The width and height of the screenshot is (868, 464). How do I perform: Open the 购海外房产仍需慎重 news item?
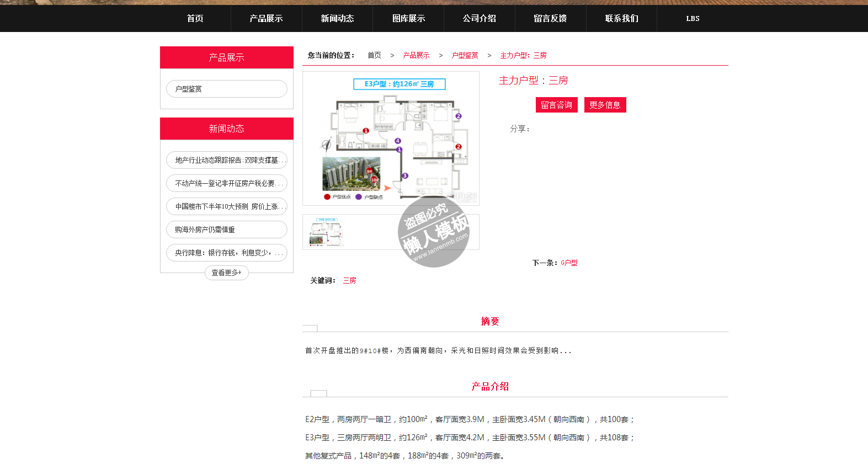click(226, 230)
